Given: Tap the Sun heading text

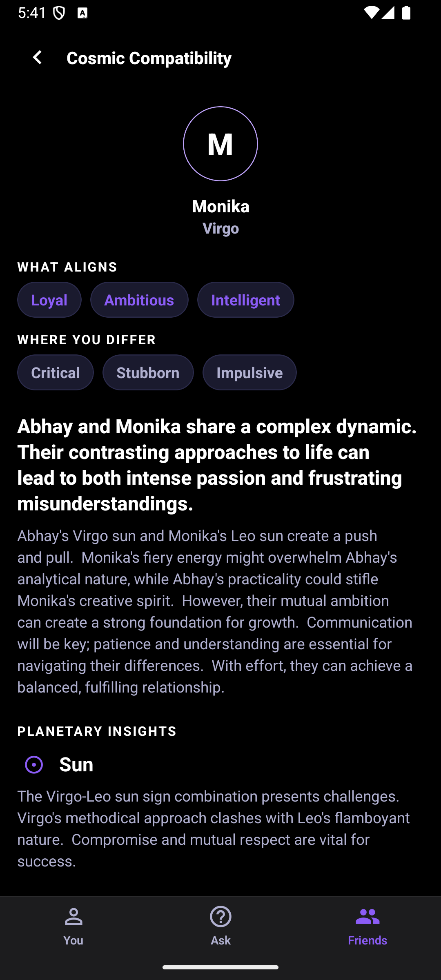Looking at the screenshot, I should (76, 764).
